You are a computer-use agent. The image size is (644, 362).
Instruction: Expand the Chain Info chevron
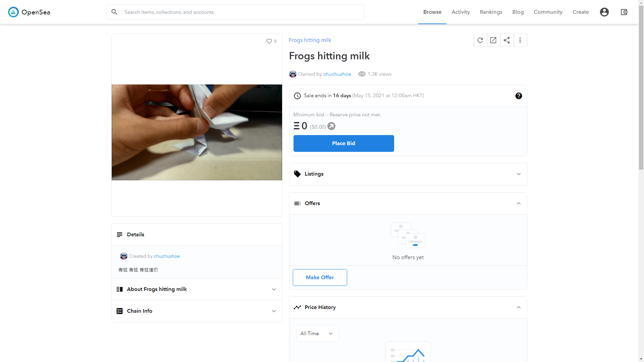[274, 311]
